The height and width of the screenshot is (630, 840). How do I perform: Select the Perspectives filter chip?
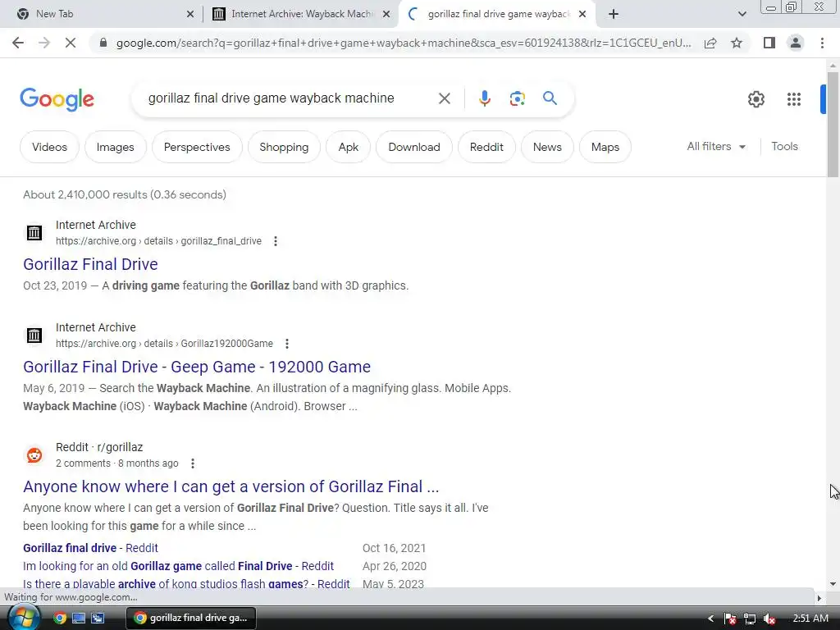[x=197, y=147]
